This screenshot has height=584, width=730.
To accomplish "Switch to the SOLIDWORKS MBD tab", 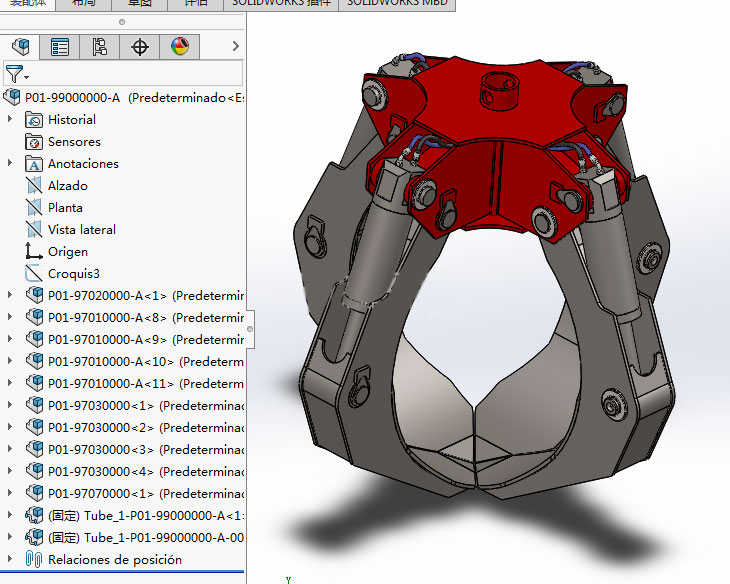I will tap(397, 4).
